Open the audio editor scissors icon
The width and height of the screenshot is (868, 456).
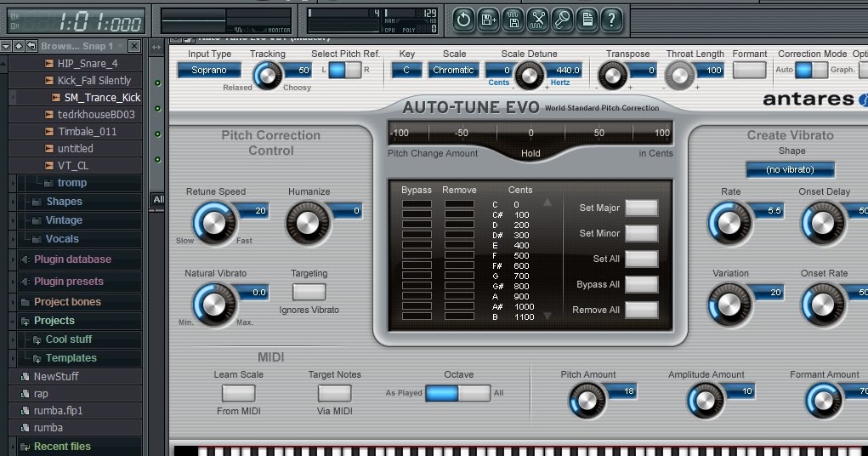[x=537, y=20]
